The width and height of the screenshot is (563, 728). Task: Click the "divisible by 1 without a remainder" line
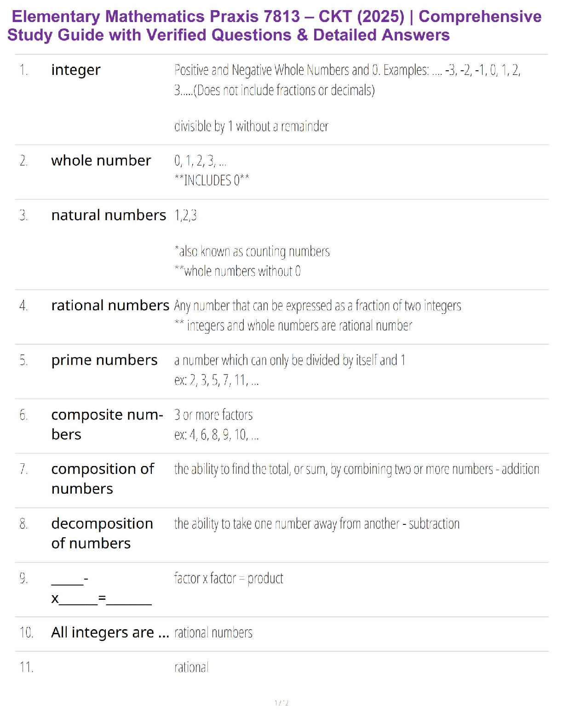[x=251, y=126]
